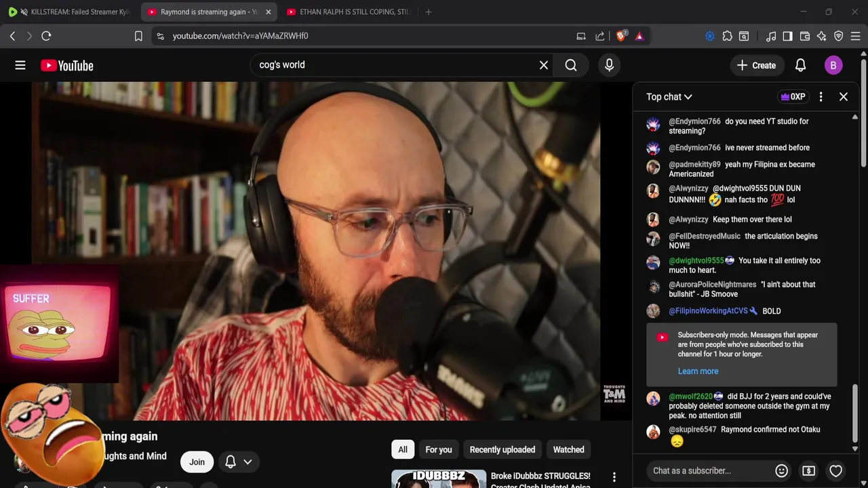Open @padmekitty89's chat message
The image size is (868, 488).
click(743, 169)
